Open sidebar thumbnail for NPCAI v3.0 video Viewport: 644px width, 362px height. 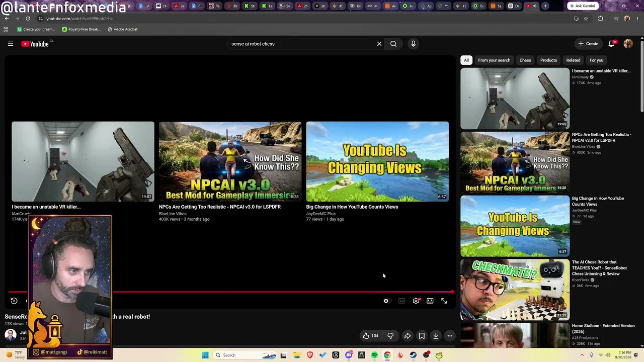click(x=515, y=162)
